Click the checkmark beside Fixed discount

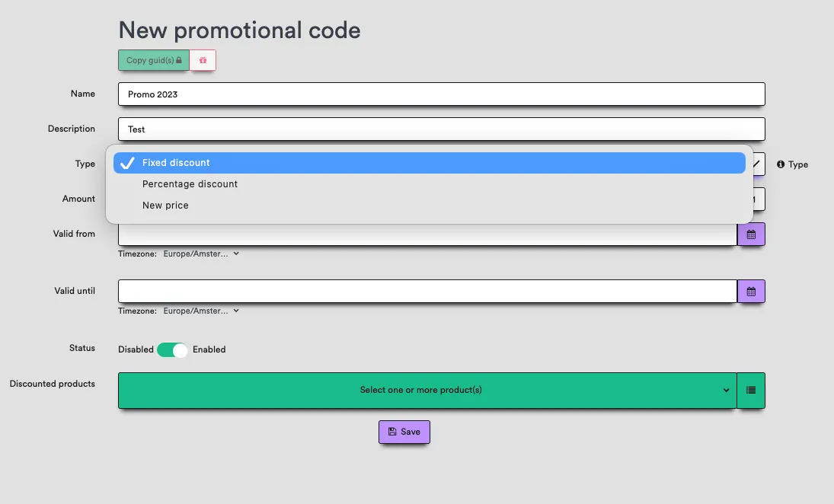pyautogui.click(x=128, y=163)
